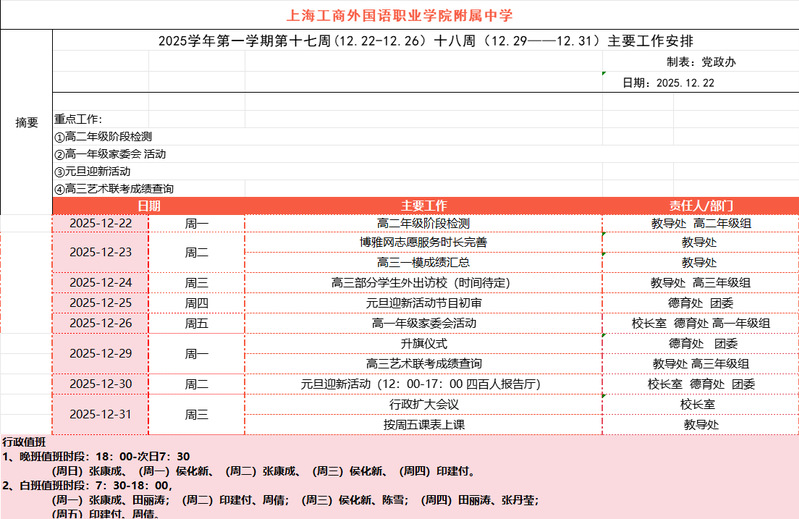This screenshot has width=799, height=519.
Task: Click the 高三部分学生外出访校 cell
Action: coord(423,282)
